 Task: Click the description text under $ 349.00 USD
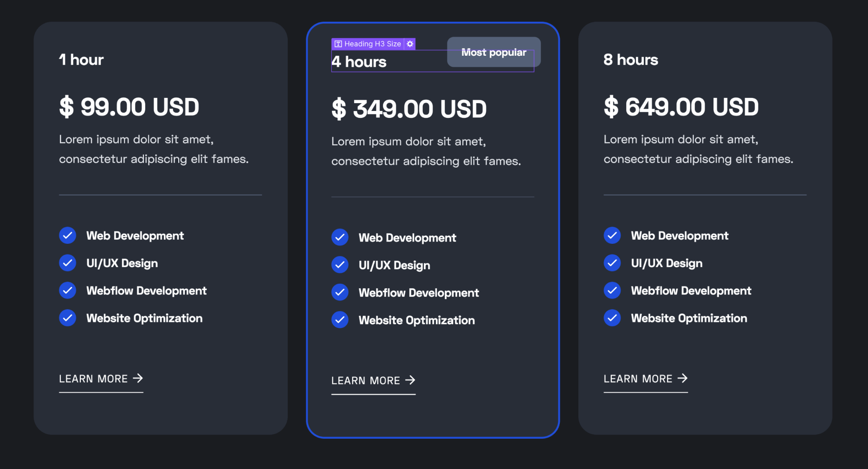click(426, 151)
